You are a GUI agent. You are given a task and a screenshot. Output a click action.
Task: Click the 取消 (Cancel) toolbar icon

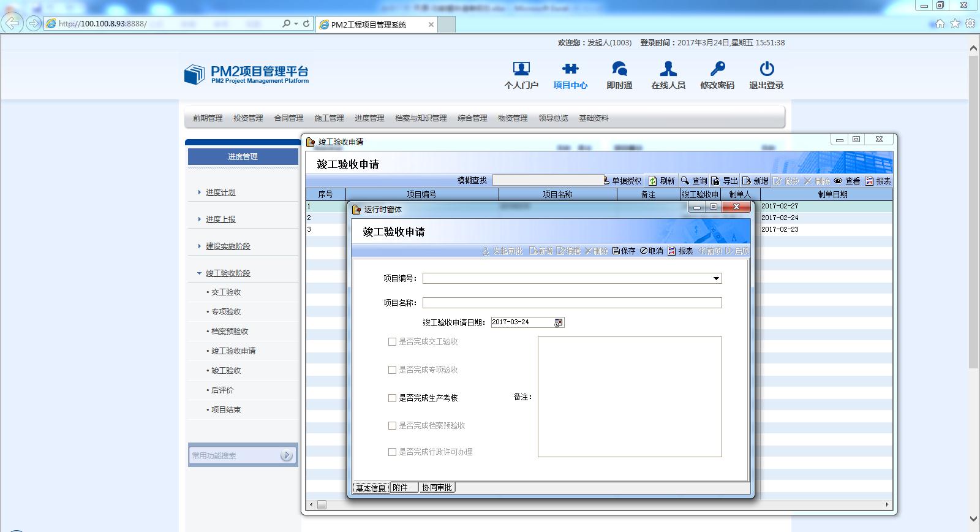pos(644,251)
